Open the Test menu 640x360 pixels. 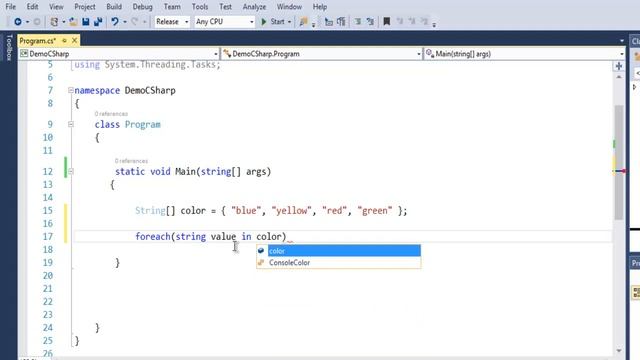point(225,7)
